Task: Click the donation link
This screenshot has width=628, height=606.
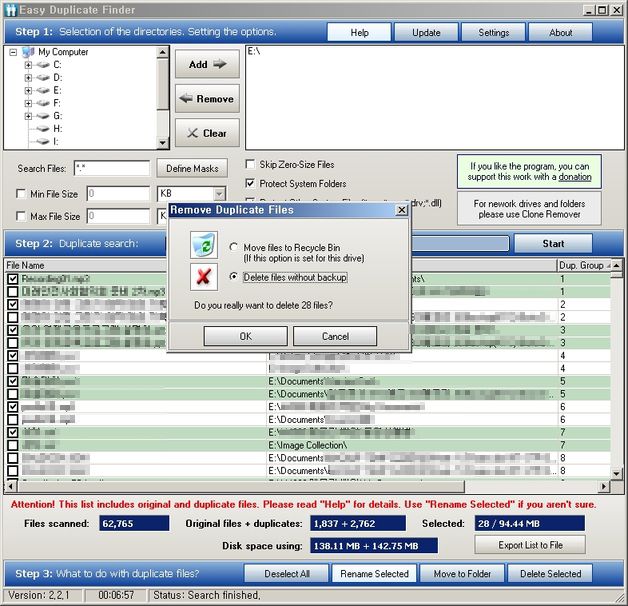Action: tap(575, 177)
